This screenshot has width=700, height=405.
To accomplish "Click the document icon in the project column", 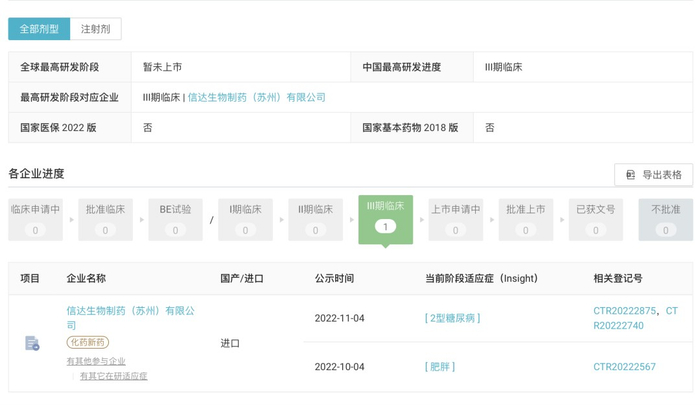I will click(32, 343).
